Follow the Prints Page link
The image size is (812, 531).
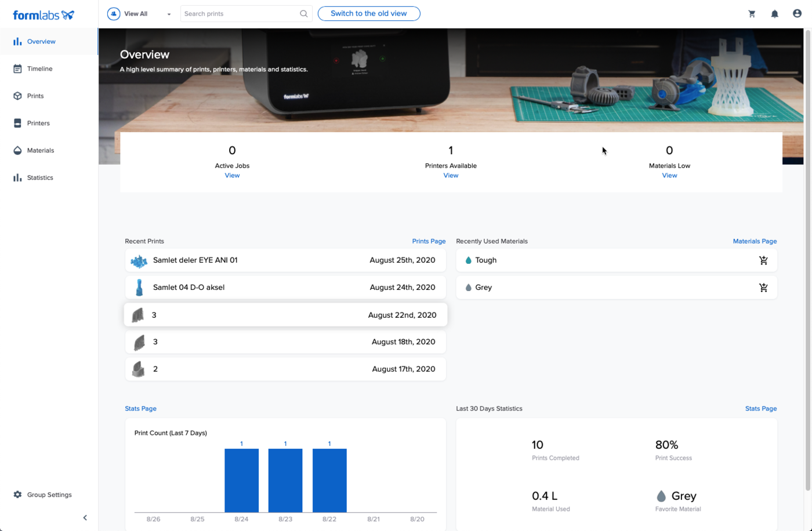[429, 241]
